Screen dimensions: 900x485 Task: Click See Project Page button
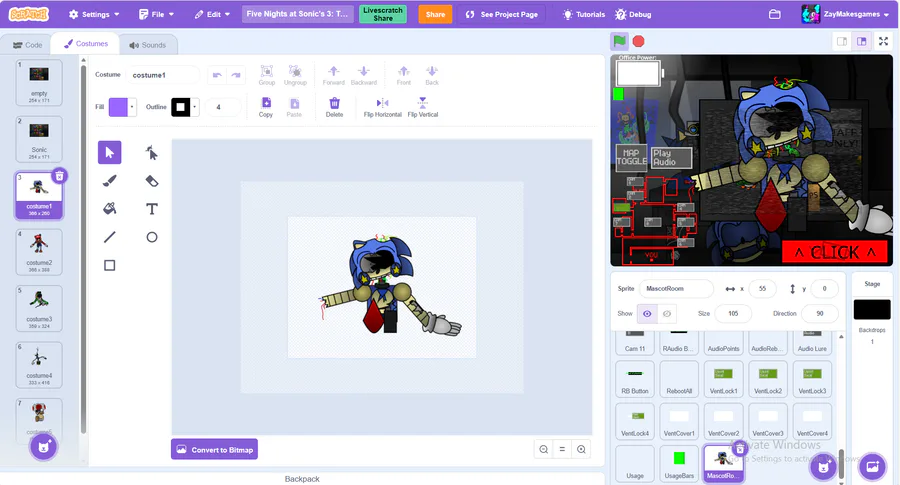coord(502,14)
